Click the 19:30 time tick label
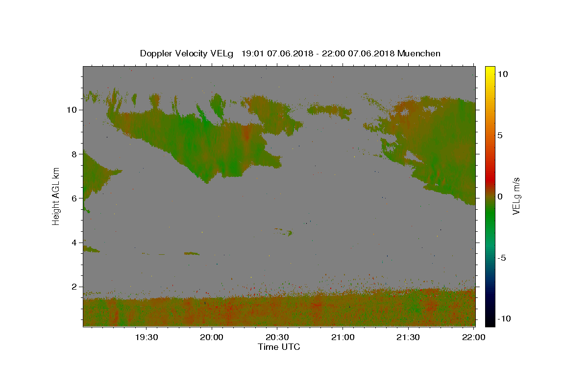Screen dimensions: 588x392 (147, 337)
